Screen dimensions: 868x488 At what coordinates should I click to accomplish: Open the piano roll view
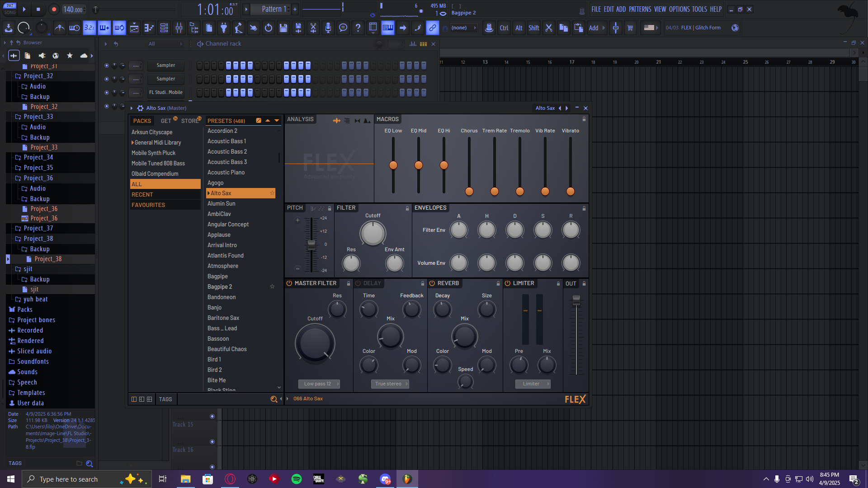coord(149,28)
